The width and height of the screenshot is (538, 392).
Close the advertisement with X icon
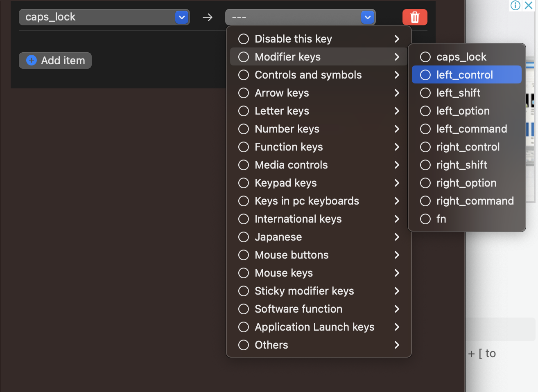tap(529, 5)
